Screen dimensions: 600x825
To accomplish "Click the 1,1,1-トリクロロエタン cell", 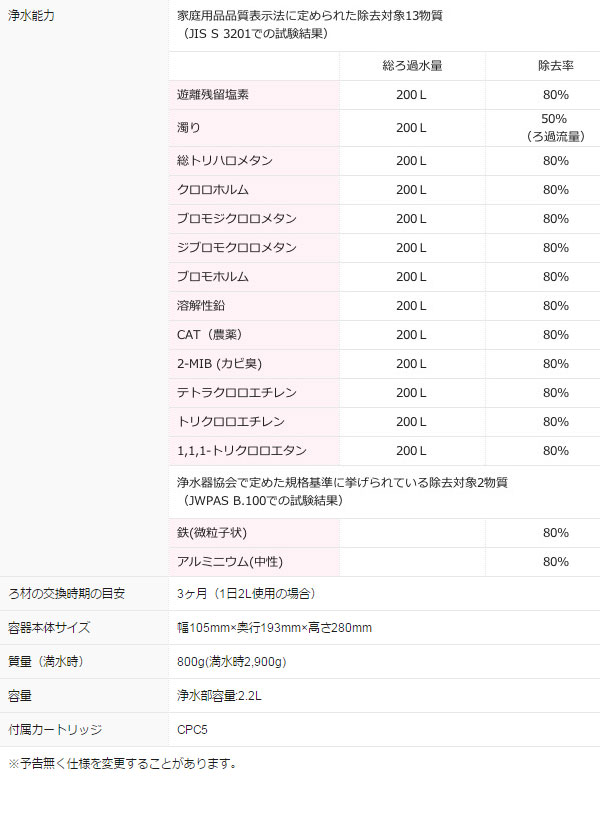I will point(242,451).
